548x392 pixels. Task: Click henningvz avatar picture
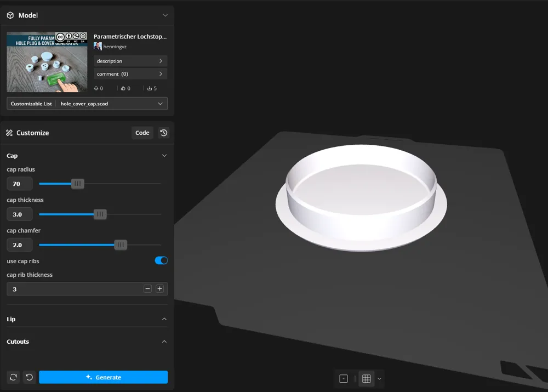click(98, 46)
